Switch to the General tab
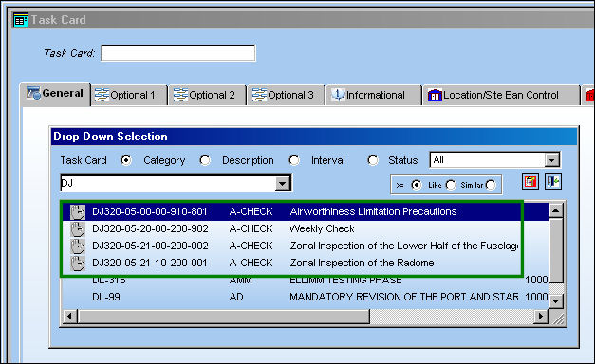Image resolution: width=595 pixels, height=364 pixels. (55, 93)
